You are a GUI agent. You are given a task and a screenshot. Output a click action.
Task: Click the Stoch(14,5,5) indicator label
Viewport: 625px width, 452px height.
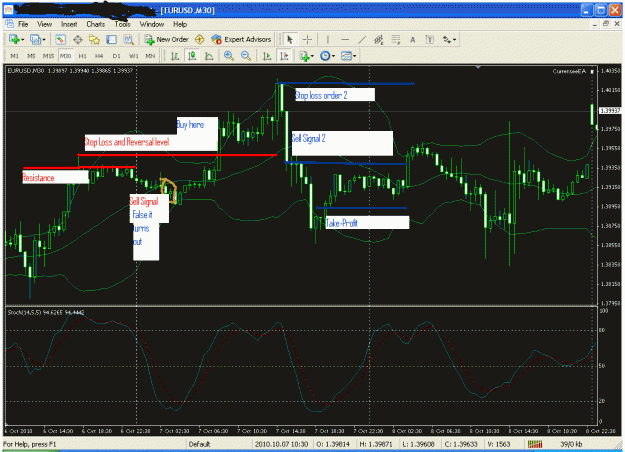click(46, 313)
